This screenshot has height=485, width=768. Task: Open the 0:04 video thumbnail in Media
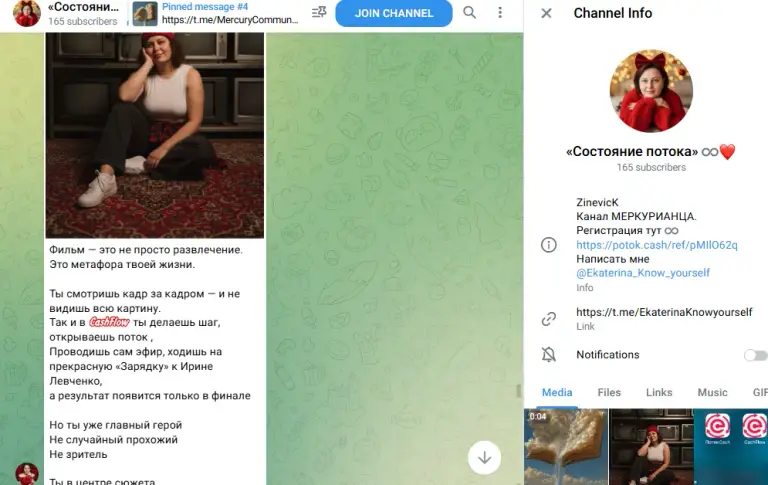(566, 447)
